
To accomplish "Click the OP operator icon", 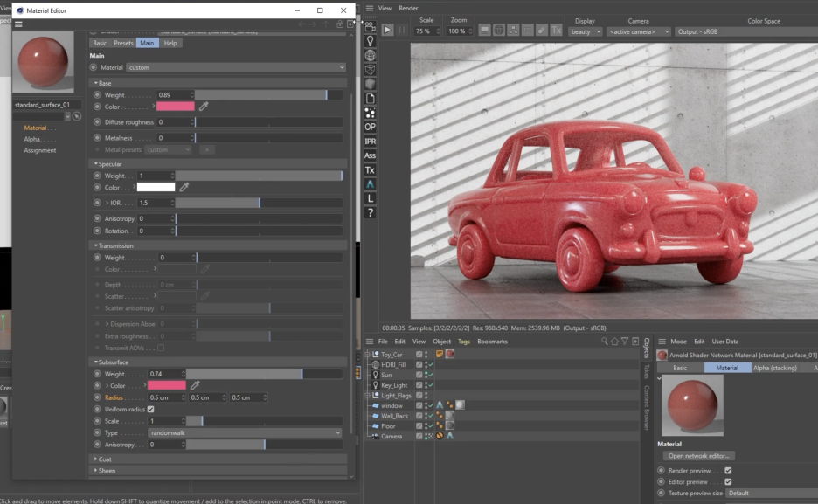I will [x=371, y=127].
